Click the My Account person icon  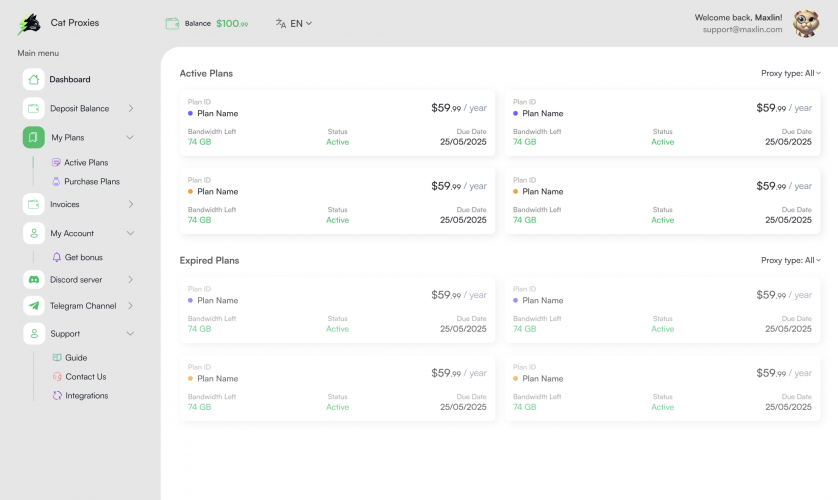[x=34, y=233]
